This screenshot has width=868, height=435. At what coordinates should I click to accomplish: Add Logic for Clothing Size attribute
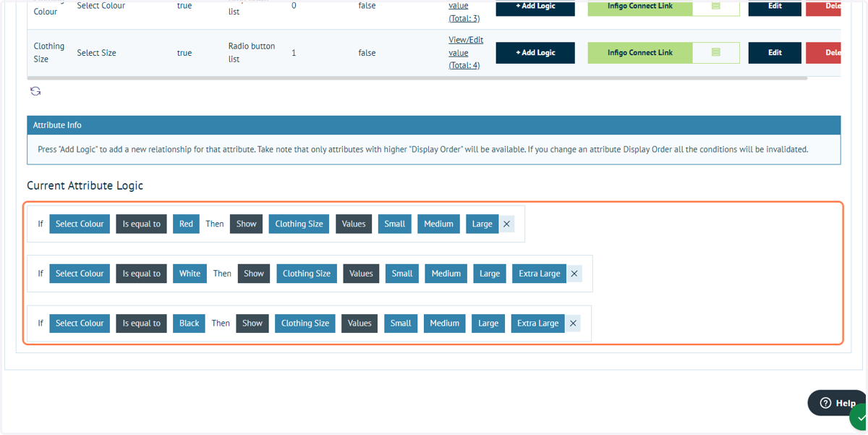(535, 52)
